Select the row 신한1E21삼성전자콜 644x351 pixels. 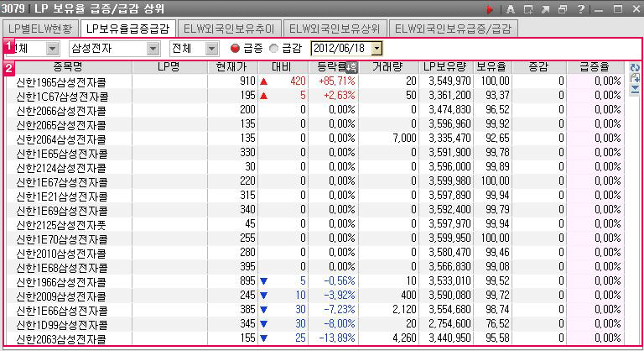(x=314, y=196)
